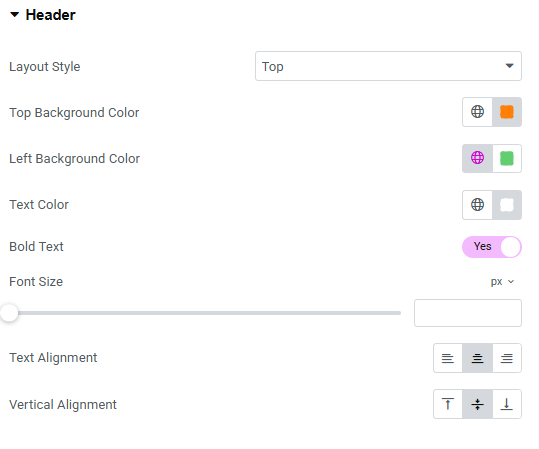Set vertical alignment to bottom
This screenshot has width=539, height=449.
click(x=507, y=404)
